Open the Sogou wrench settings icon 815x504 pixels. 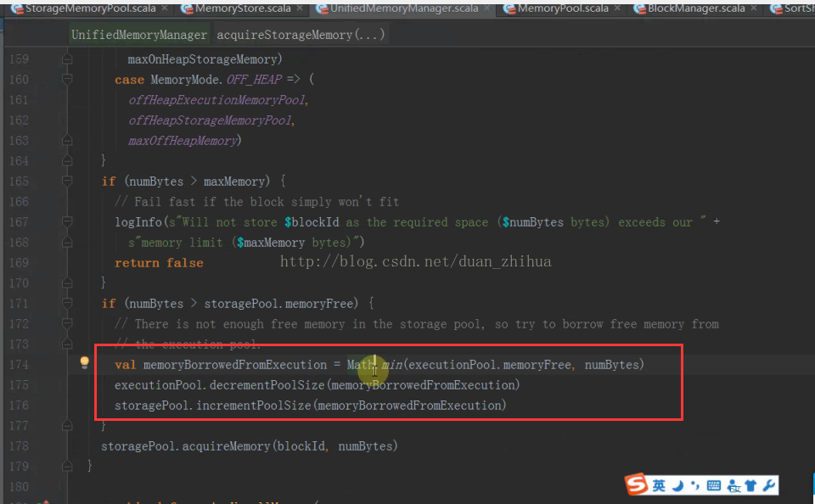click(769, 486)
